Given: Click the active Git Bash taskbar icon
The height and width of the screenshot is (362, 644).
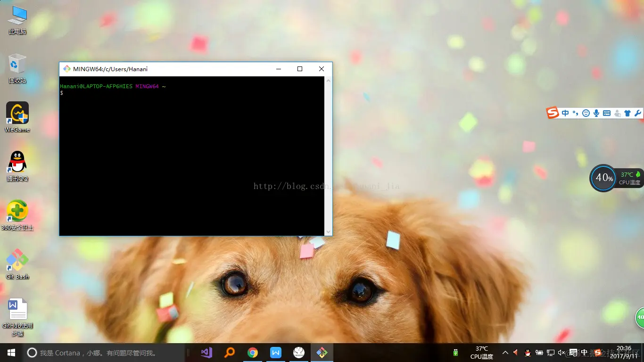Looking at the screenshot, I should tap(322, 353).
